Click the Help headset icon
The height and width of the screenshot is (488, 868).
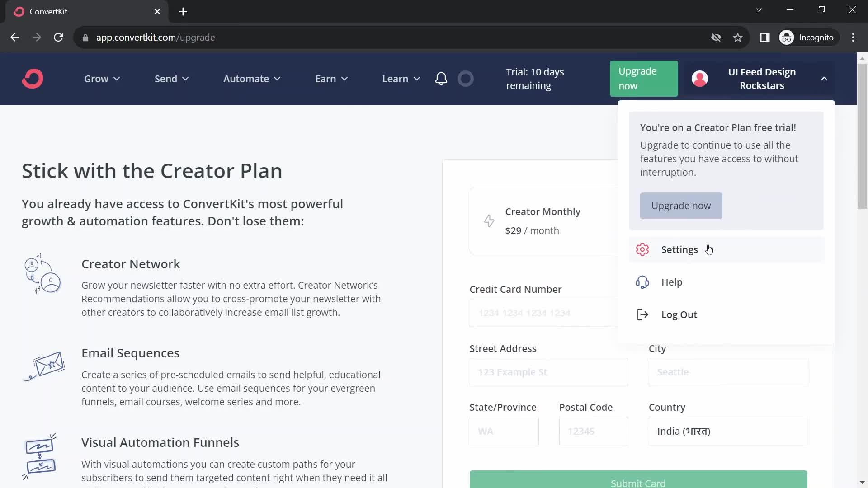click(642, 282)
